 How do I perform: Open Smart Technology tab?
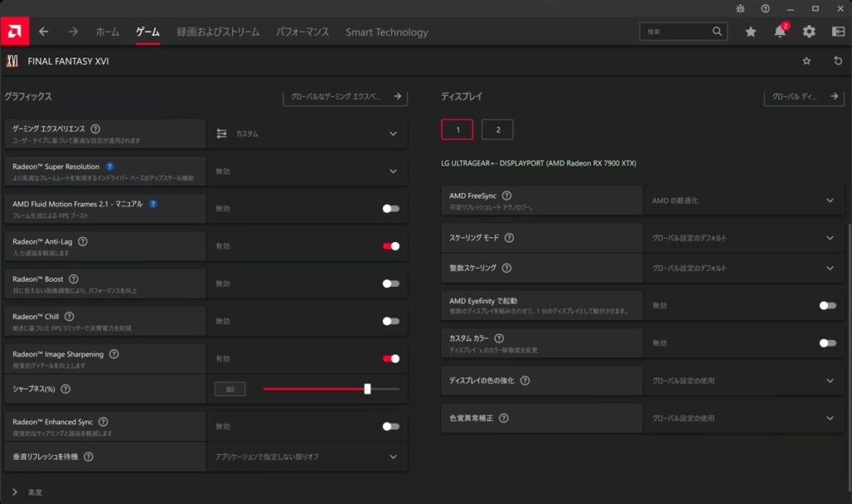[387, 32]
